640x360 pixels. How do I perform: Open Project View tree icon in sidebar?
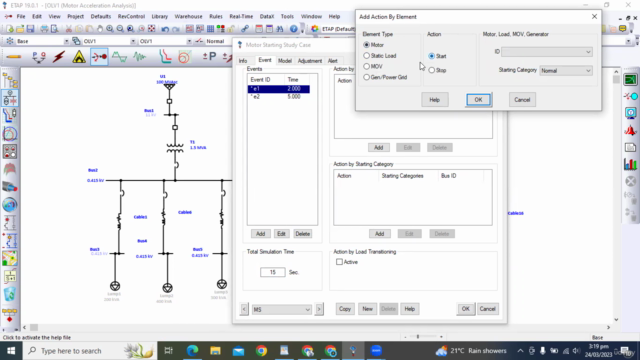point(10,81)
